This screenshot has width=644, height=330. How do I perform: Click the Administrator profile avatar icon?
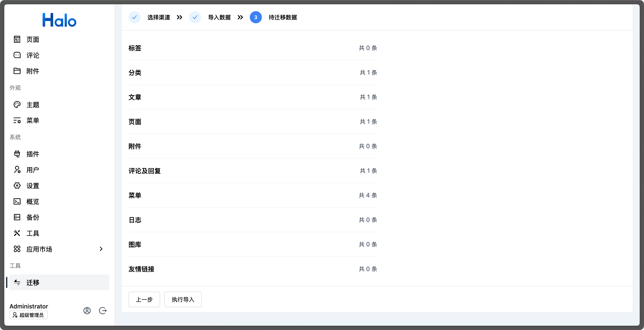(x=87, y=311)
